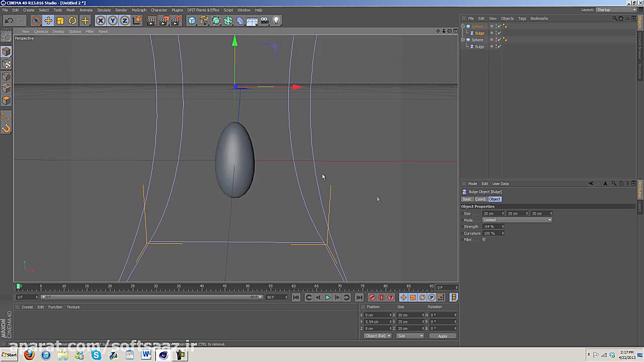Click the Strength value field

tap(492, 227)
